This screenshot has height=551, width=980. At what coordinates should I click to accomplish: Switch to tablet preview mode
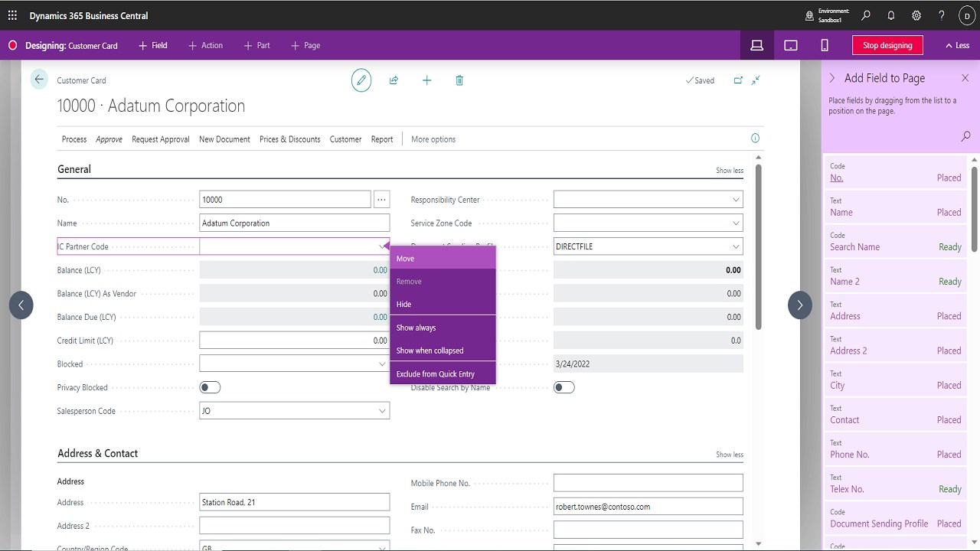click(x=791, y=45)
